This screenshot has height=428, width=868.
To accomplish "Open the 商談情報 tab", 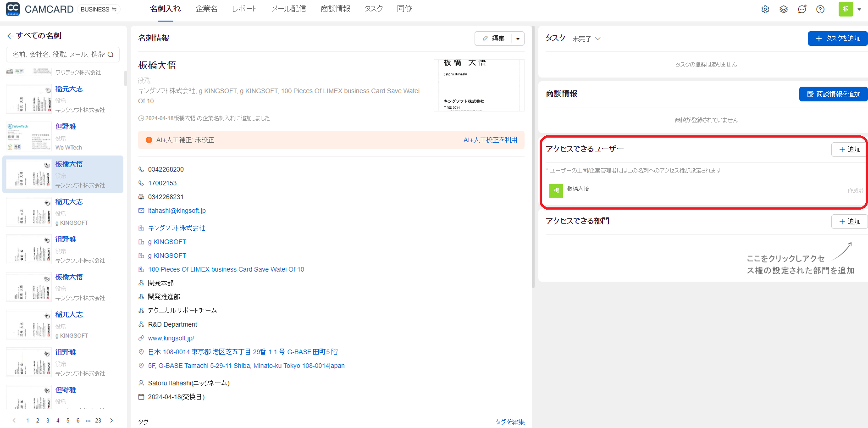I will (336, 9).
